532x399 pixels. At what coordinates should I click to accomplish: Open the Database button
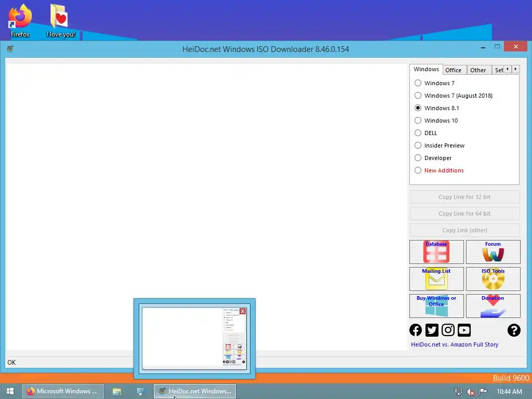[436, 252]
